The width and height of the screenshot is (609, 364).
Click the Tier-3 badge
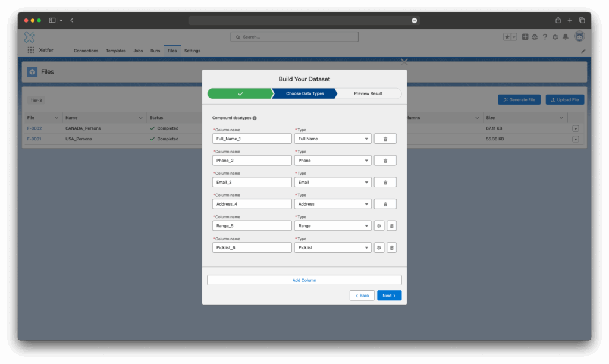[x=36, y=101]
